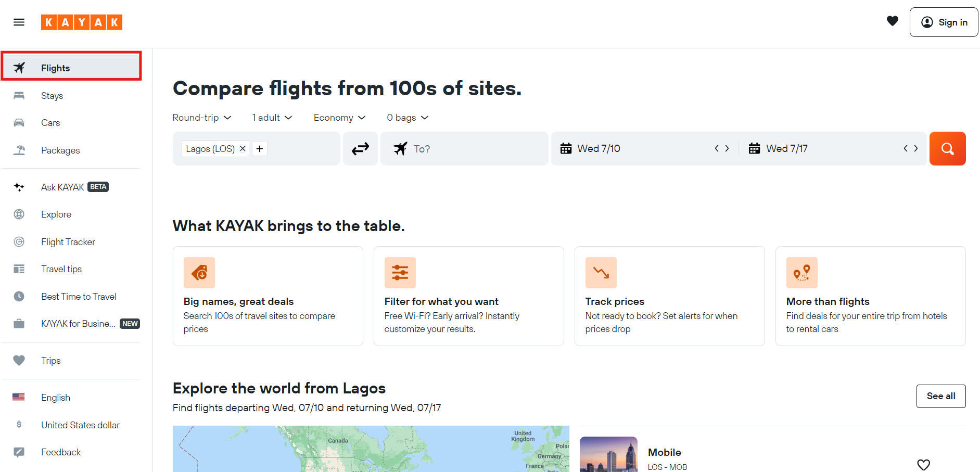
Task: Click the dollar sign currency icon
Action: coord(19,425)
